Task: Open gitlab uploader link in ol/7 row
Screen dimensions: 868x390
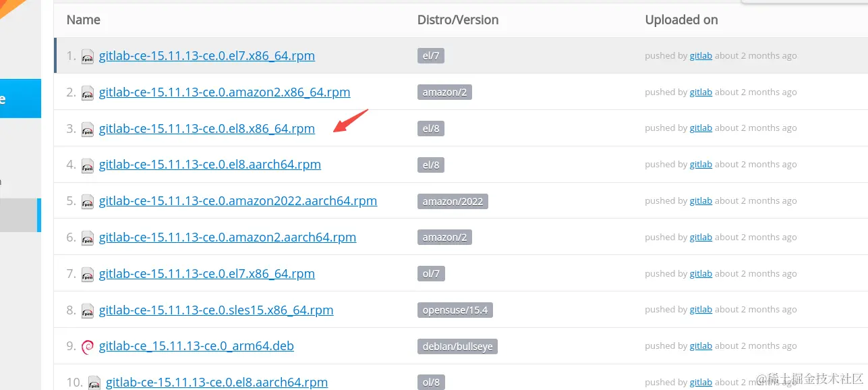Action: pos(701,274)
